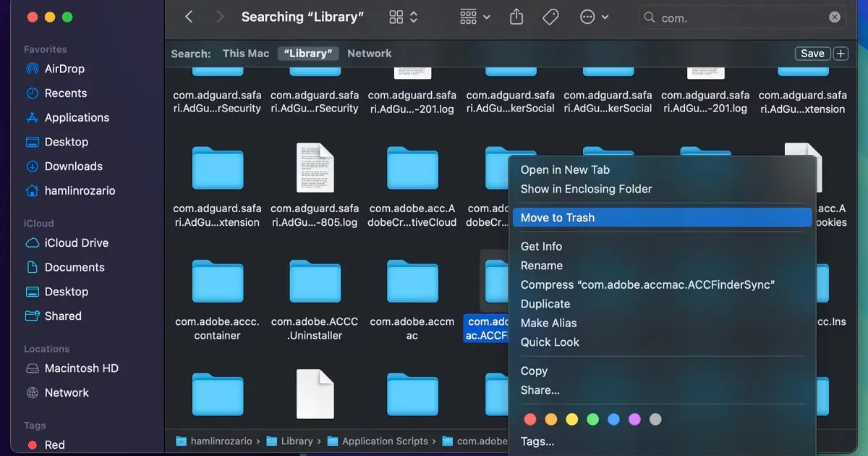Viewport: 868px width, 456px height.
Task: Open Recents in sidebar
Action: (x=65, y=93)
